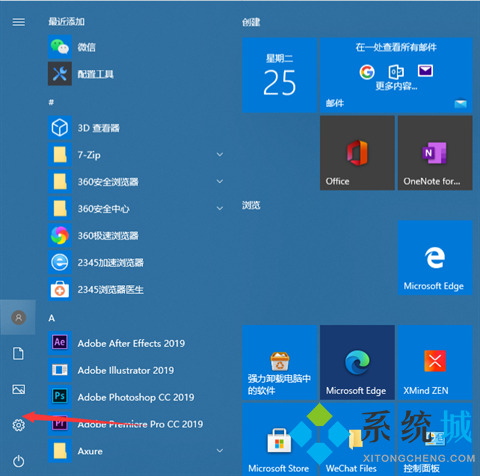This screenshot has height=476, width=480.
Task: Open the light-blue Microsoft Edge legacy tile
Action: coord(435,257)
